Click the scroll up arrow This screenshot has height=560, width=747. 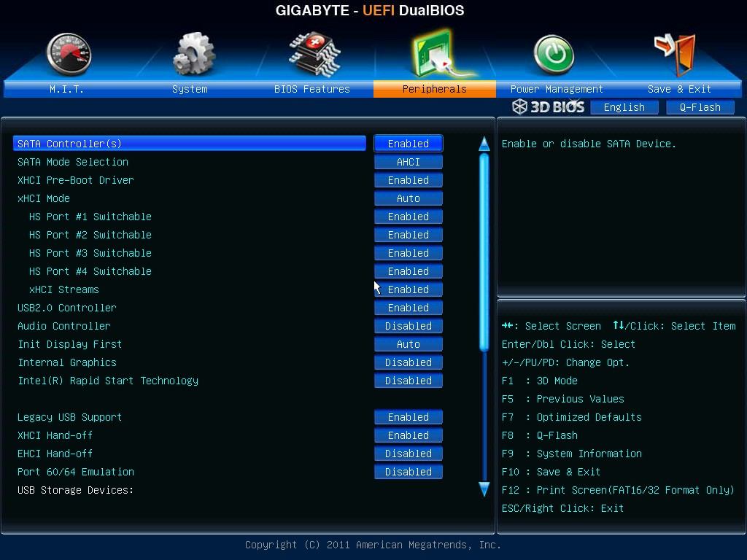click(484, 144)
